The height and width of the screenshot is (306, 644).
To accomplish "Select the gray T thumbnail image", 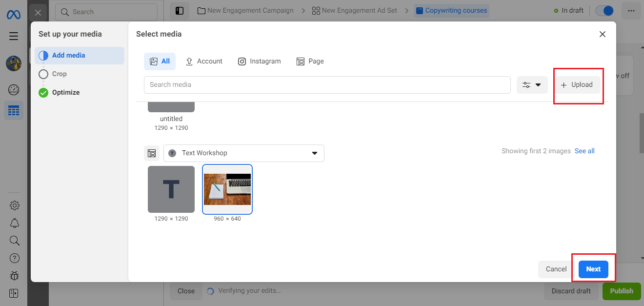I will [x=171, y=189].
